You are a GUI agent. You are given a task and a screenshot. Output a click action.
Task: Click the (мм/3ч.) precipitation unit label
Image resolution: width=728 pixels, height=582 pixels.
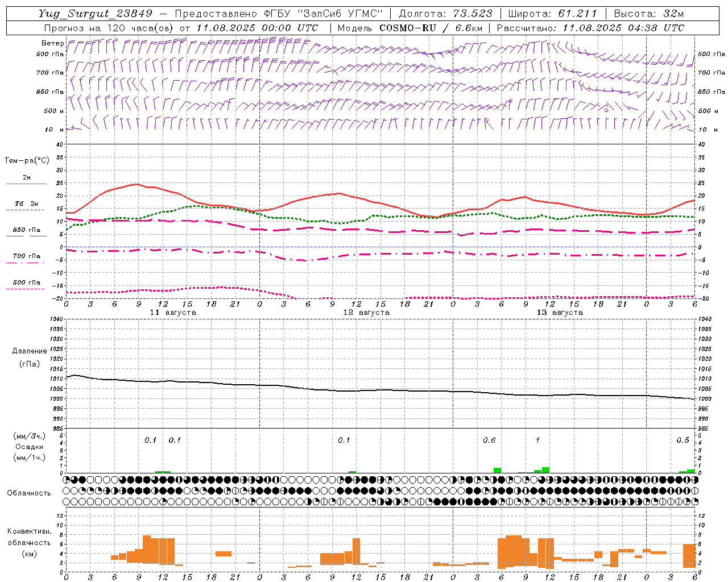(30, 436)
